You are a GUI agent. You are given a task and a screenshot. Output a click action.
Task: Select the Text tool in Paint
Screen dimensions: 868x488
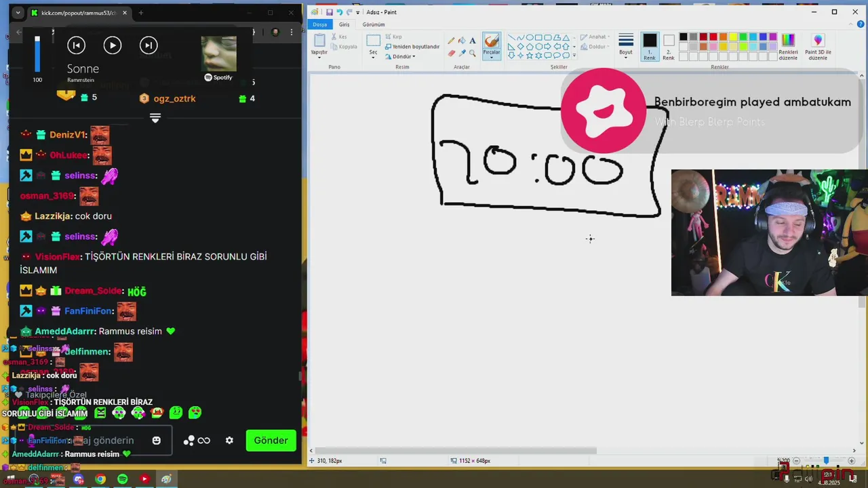point(473,41)
